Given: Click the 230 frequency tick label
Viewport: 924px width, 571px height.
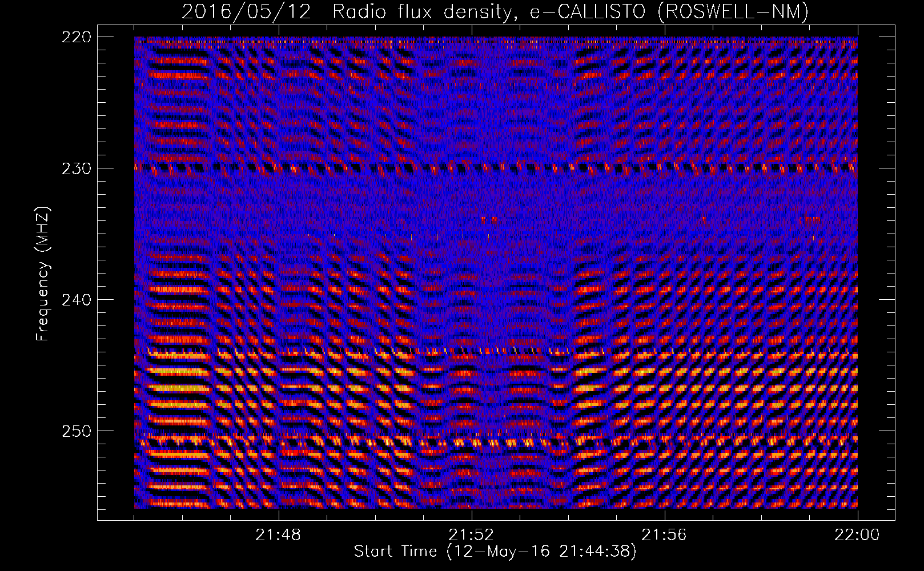Looking at the screenshot, I should (x=76, y=168).
